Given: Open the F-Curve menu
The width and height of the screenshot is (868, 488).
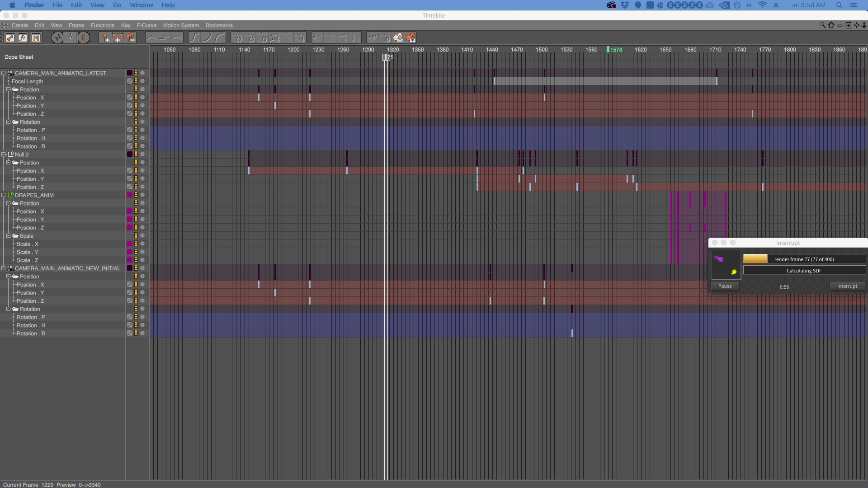Looking at the screenshot, I should 146,25.
